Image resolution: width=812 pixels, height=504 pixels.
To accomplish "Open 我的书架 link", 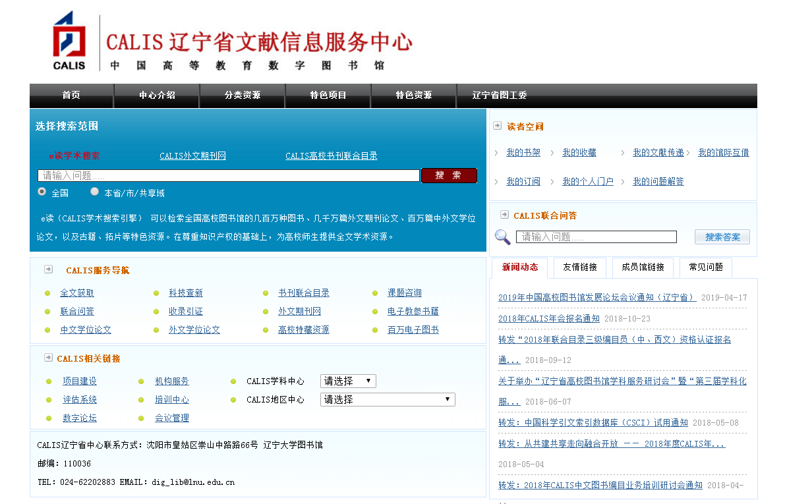I will (x=523, y=153).
